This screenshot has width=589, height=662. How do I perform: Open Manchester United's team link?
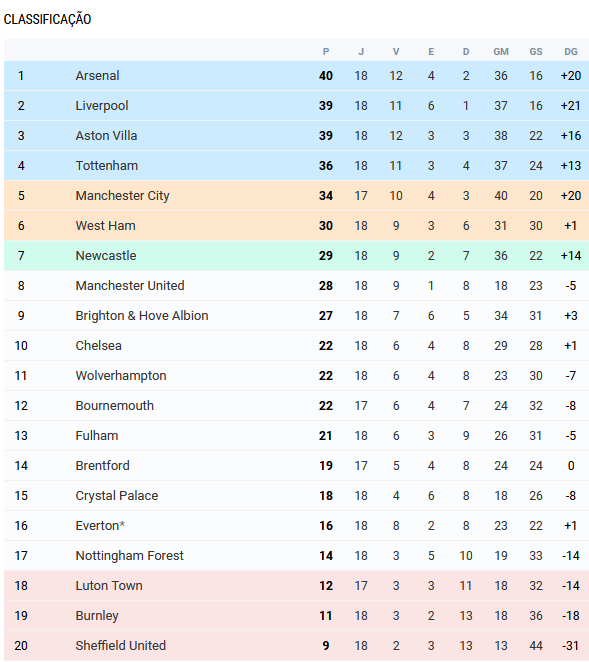pos(130,285)
